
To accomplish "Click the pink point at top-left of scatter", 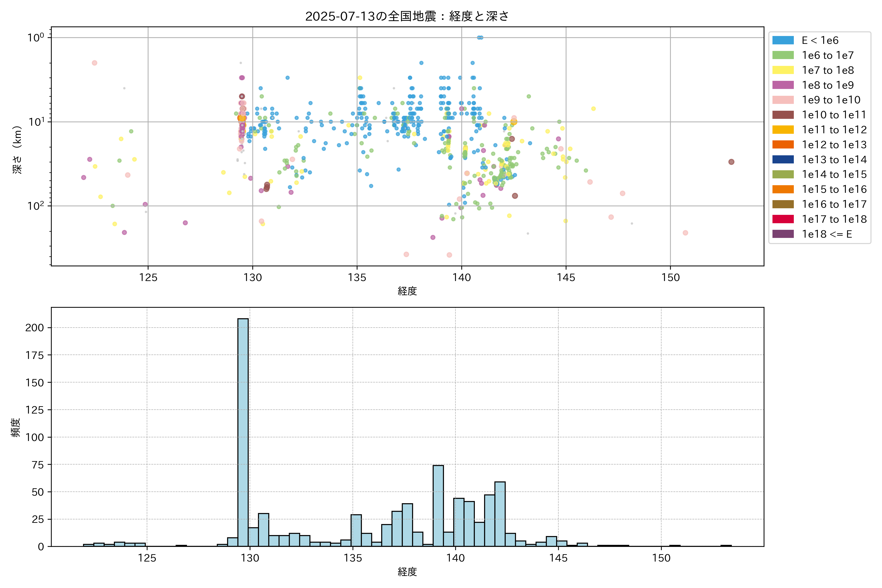I will [95, 63].
